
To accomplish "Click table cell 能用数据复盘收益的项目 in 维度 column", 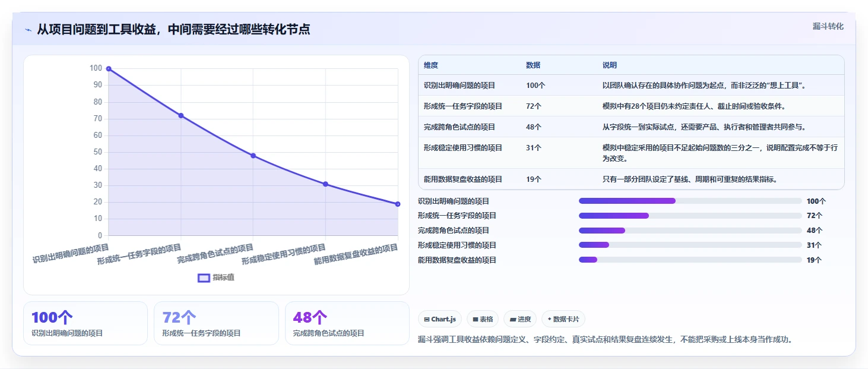I will point(463,179).
